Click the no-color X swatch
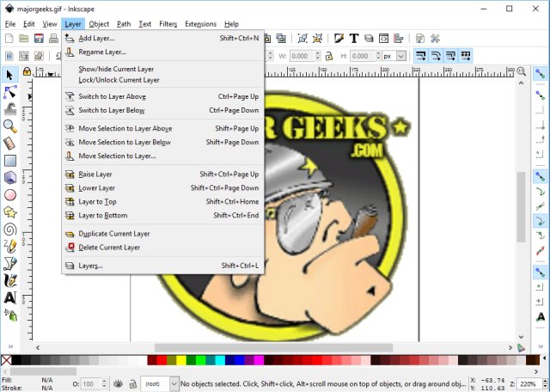The image size is (550, 392). pyautogui.click(x=6, y=360)
